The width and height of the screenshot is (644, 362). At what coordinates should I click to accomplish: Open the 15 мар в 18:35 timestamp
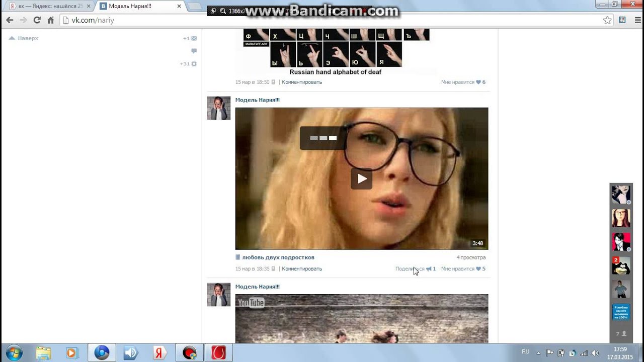click(253, 268)
